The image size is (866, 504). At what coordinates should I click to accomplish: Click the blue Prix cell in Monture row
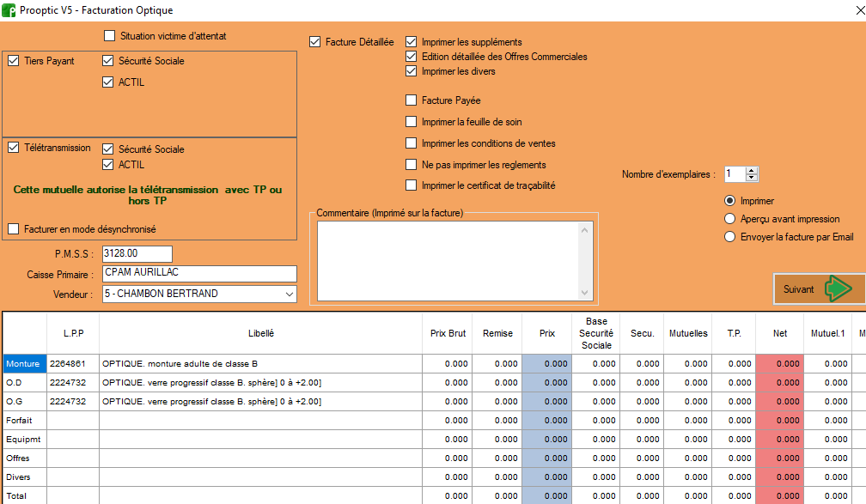pyautogui.click(x=546, y=364)
